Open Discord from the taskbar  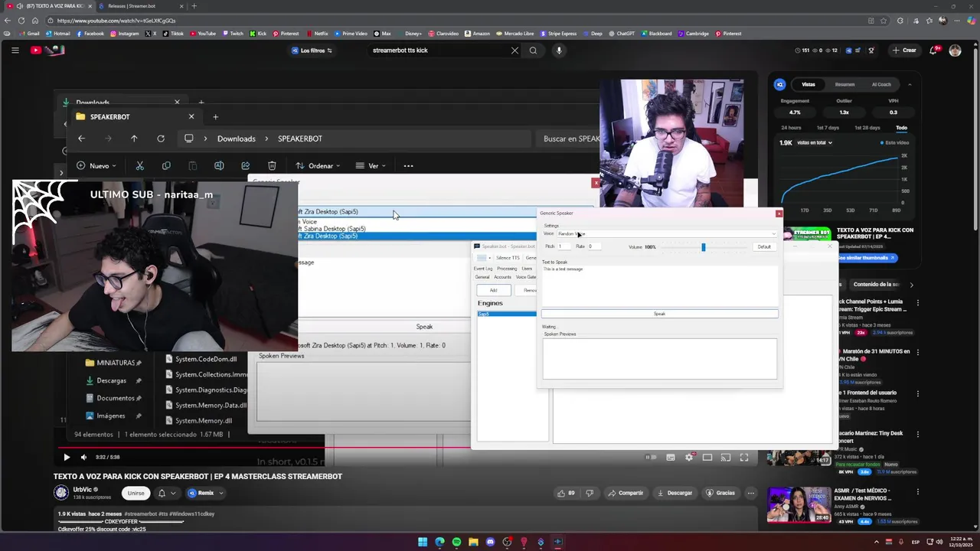click(x=490, y=542)
